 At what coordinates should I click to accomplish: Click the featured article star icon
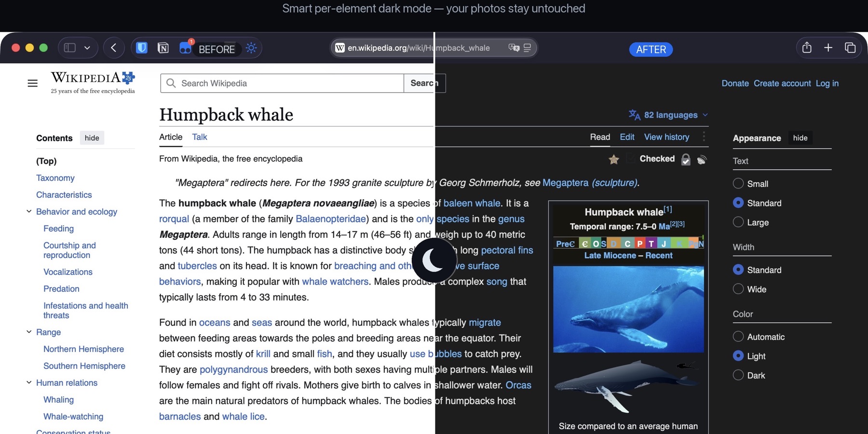[x=613, y=159]
